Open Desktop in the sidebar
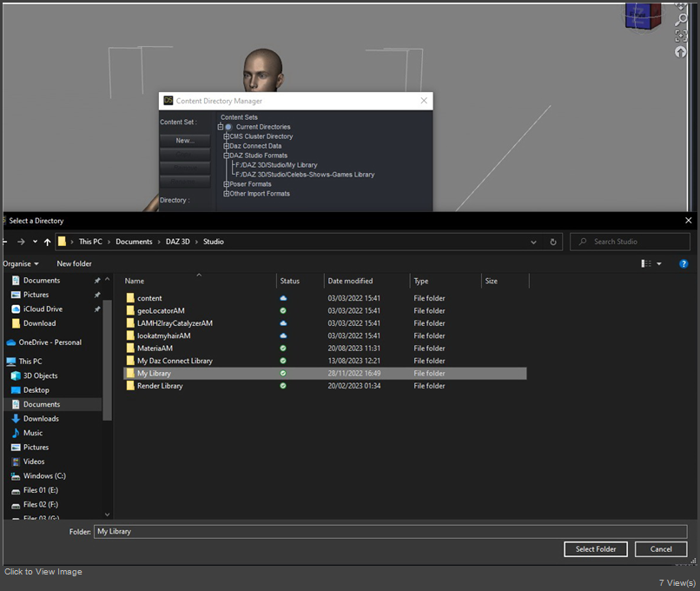This screenshot has width=700, height=591. coord(36,390)
